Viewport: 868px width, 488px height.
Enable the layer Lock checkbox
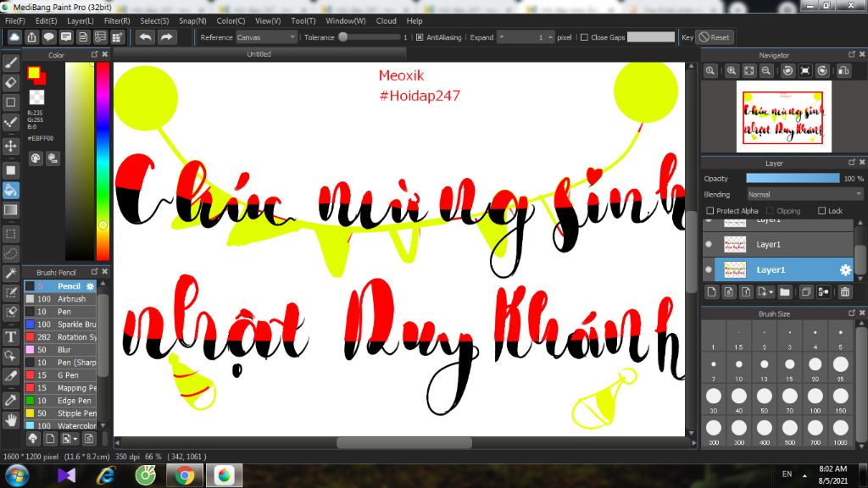822,211
